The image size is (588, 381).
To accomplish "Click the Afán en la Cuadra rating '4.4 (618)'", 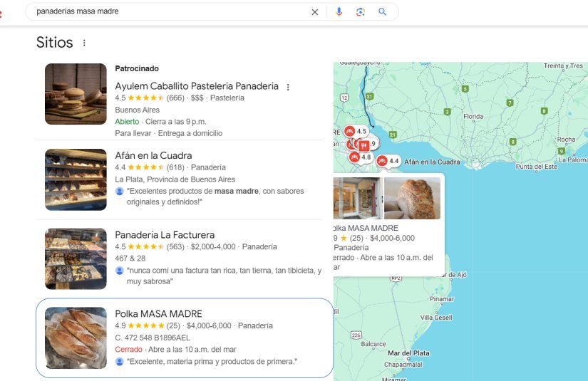I will [149, 167].
